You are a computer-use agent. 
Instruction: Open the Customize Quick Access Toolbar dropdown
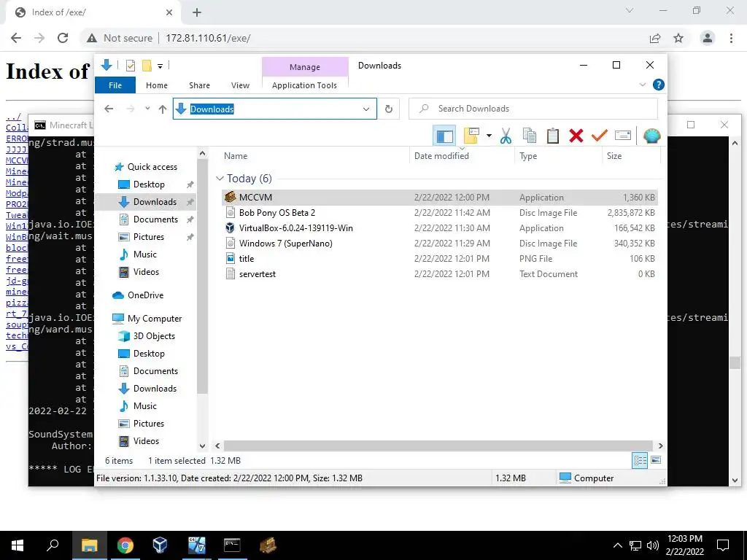click(x=160, y=66)
